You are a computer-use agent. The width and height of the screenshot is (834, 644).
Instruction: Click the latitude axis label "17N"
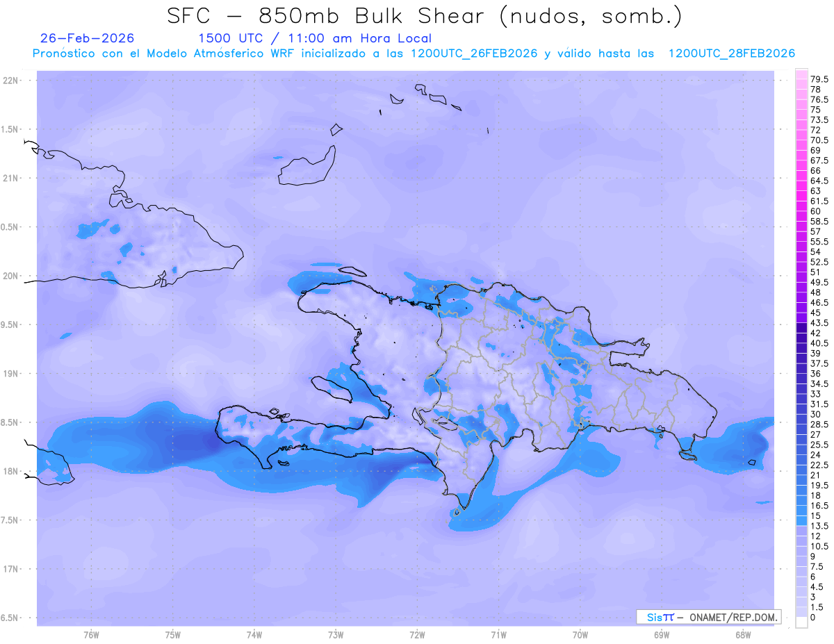pyautogui.click(x=11, y=569)
